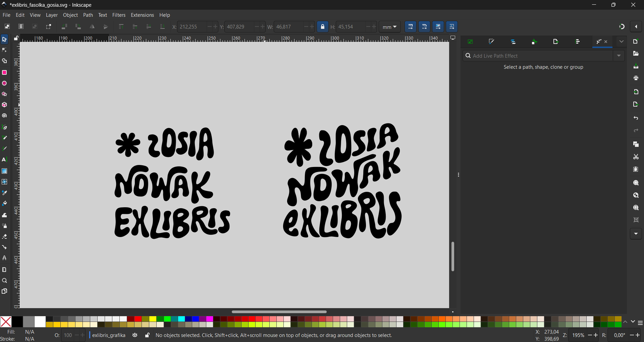Select the Pencil freehand tool
The image size is (644, 342).
4,138
